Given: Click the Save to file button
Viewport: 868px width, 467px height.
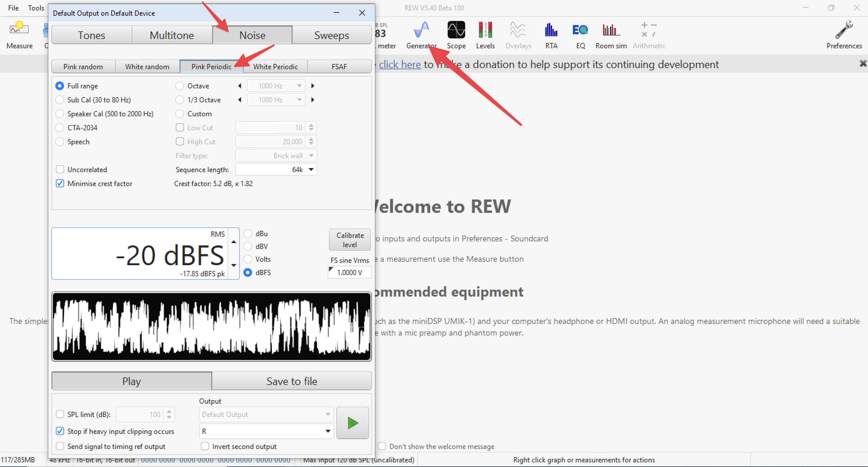Looking at the screenshot, I should tap(291, 381).
